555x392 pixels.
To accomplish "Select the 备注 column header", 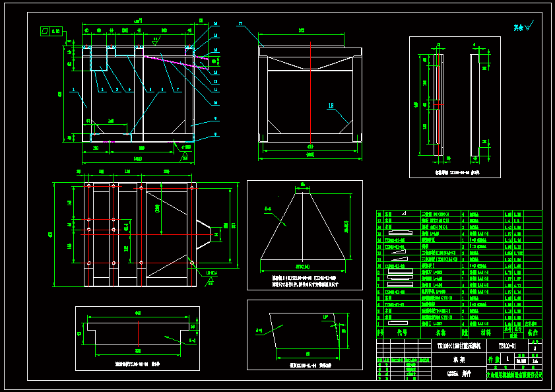I will [533, 333].
